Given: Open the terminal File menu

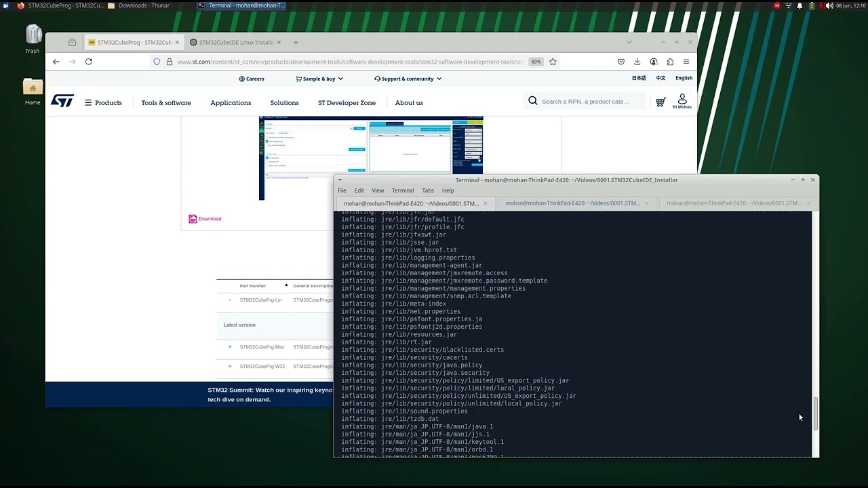Looking at the screenshot, I should tap(342, 190).
